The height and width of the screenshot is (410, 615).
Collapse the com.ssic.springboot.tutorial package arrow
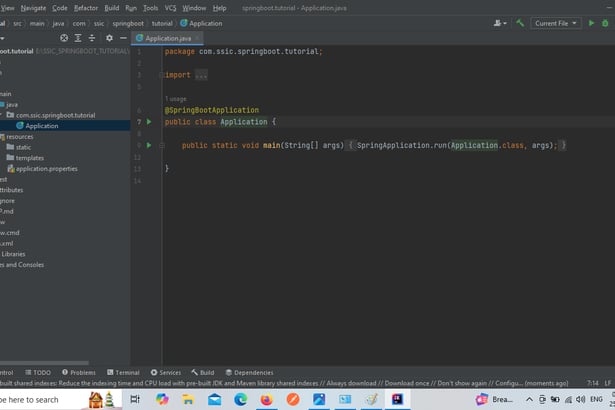click(2, 115)
